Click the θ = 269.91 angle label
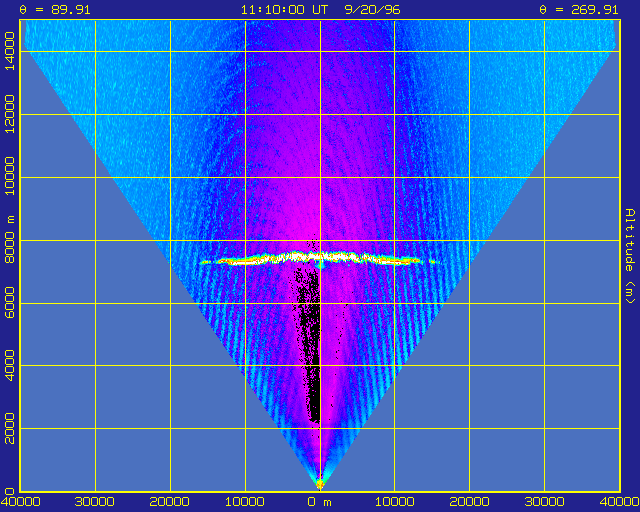Screen dimensions: 640x512 [579, 9]
